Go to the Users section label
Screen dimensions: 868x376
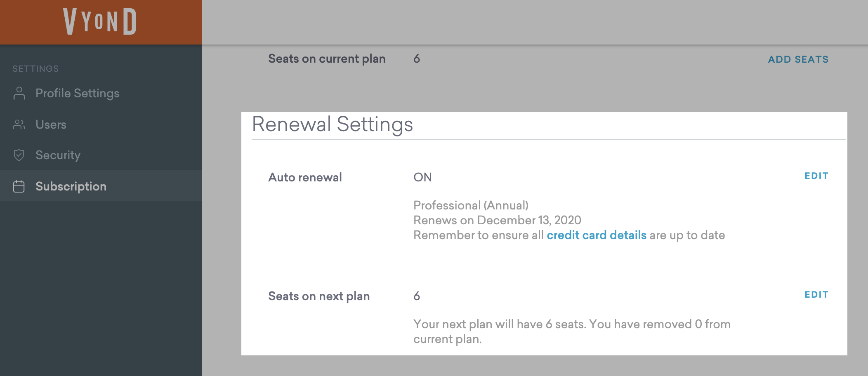(x=51, y=125)
